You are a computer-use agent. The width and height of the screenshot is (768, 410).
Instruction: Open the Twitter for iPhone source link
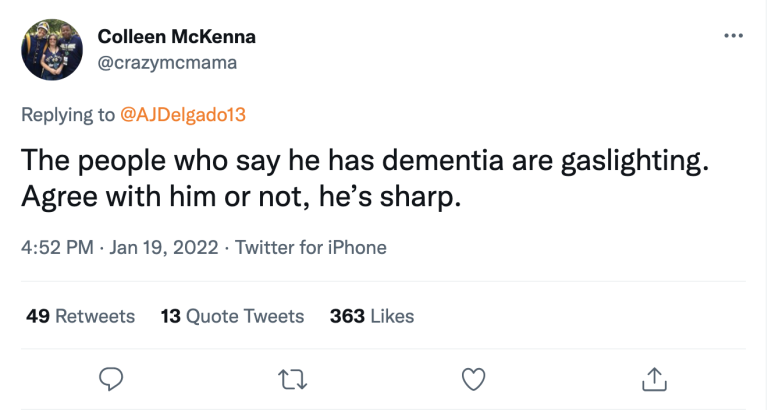[310, 247]
